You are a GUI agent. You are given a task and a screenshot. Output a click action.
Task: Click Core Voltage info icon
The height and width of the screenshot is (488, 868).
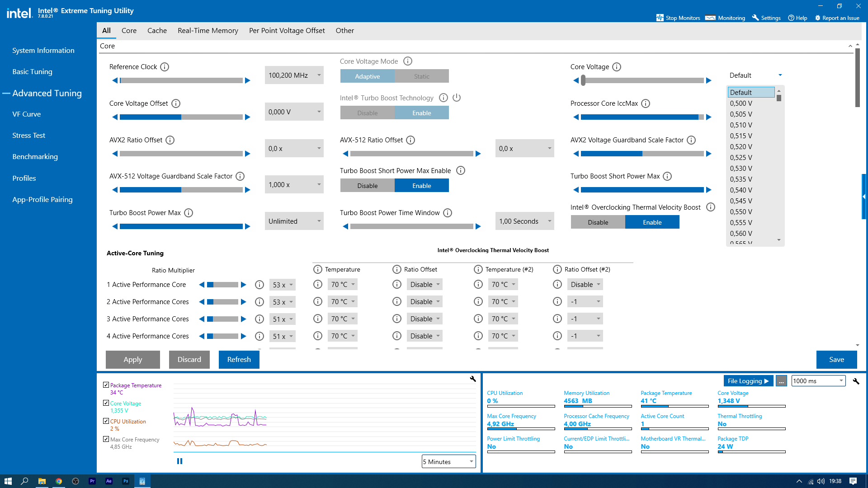point(617,67)
